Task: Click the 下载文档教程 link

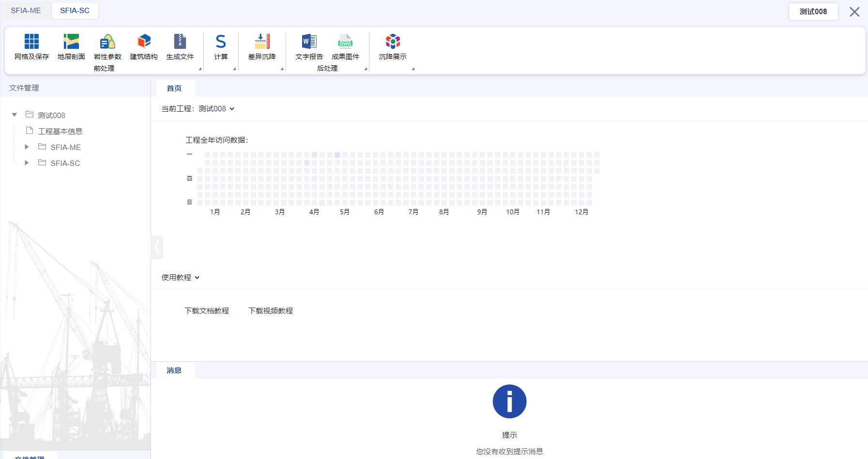Action: (207, 311)
